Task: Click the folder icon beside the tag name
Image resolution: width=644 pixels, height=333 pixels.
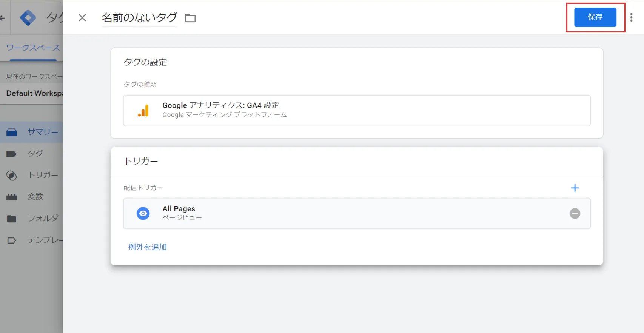Action: point(190,18)
